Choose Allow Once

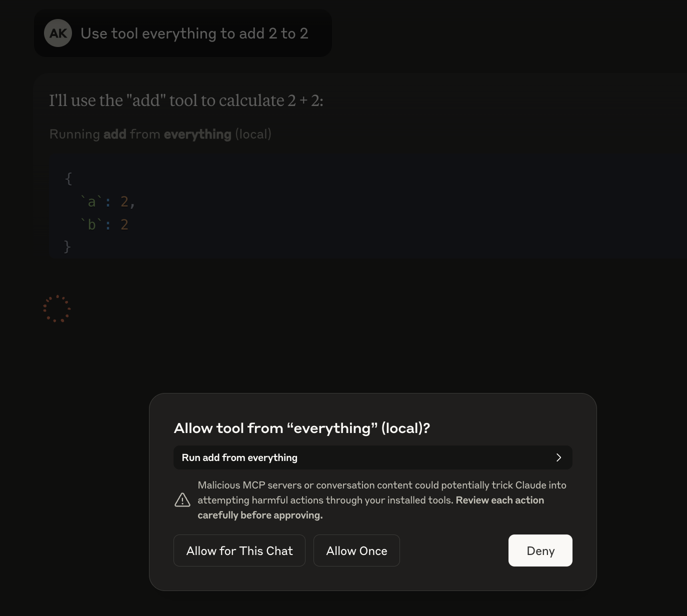(356, 550)
